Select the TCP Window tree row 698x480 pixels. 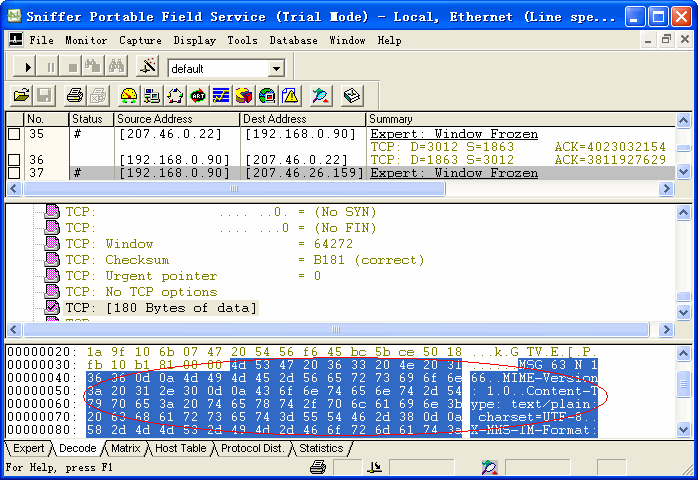(x=130, y=243)
